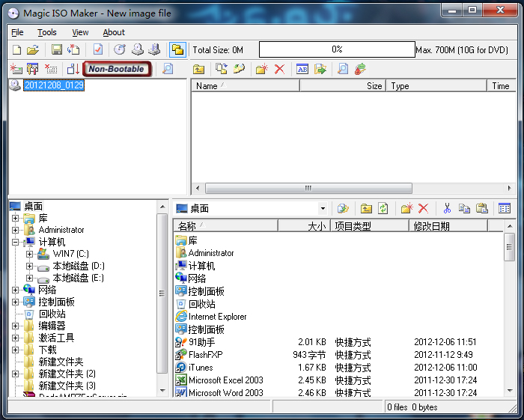Create new folder in local browser

coord(406,208)
